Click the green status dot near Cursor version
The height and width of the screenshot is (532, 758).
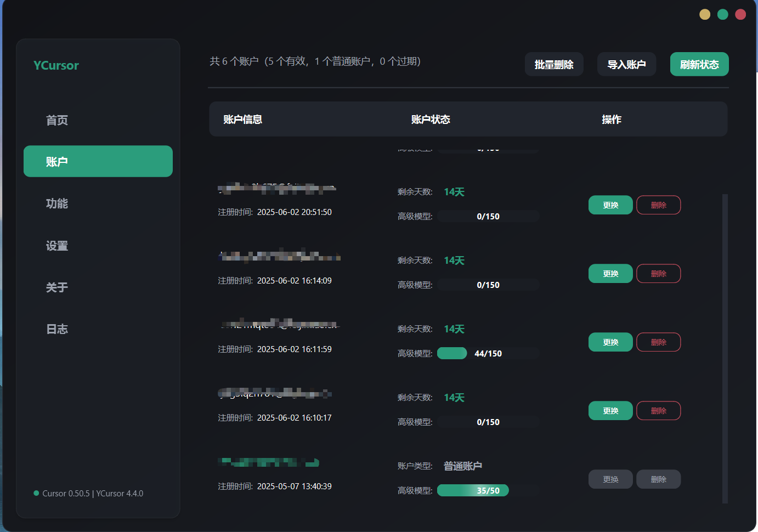pos(36,493)
